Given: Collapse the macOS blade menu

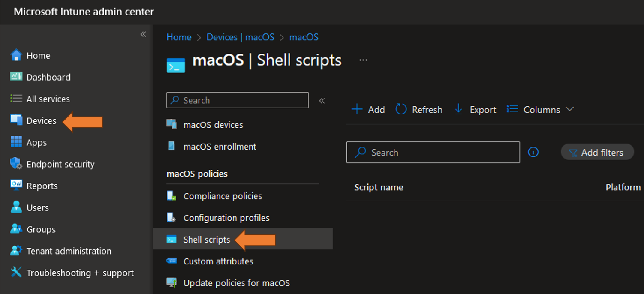Looking at the screenshot, I should (x=322, y=100).
